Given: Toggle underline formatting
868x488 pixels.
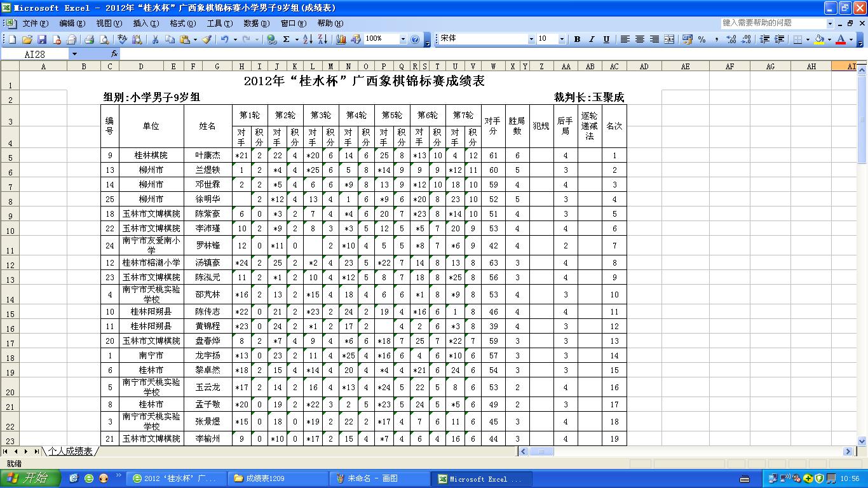Looking at the screenshot, I should (606, 39).
